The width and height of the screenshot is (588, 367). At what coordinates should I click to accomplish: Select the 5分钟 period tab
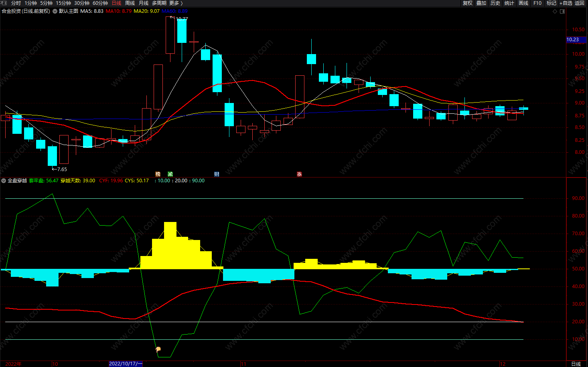46,3
